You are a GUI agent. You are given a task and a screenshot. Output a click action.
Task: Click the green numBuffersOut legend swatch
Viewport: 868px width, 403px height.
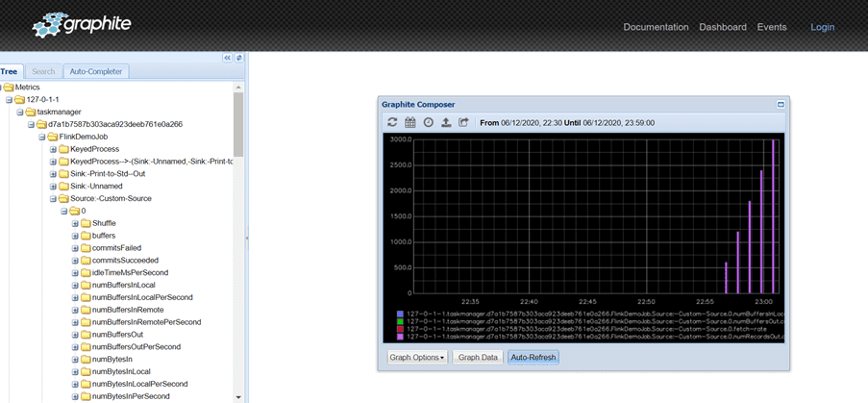point(400,321)
